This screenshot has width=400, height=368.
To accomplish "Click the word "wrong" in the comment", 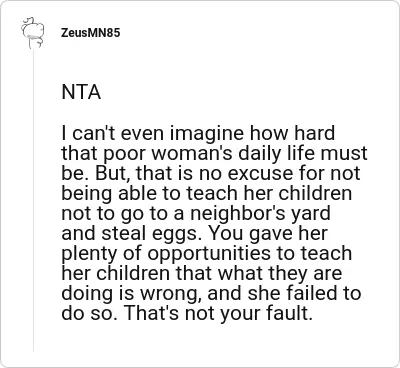I will (170, 295).
